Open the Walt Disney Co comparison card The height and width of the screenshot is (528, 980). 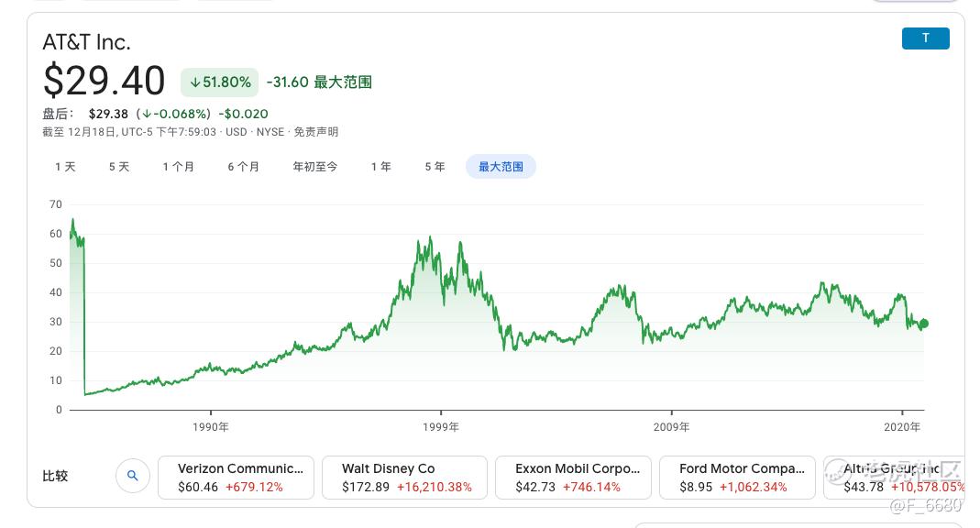[404, 478]
